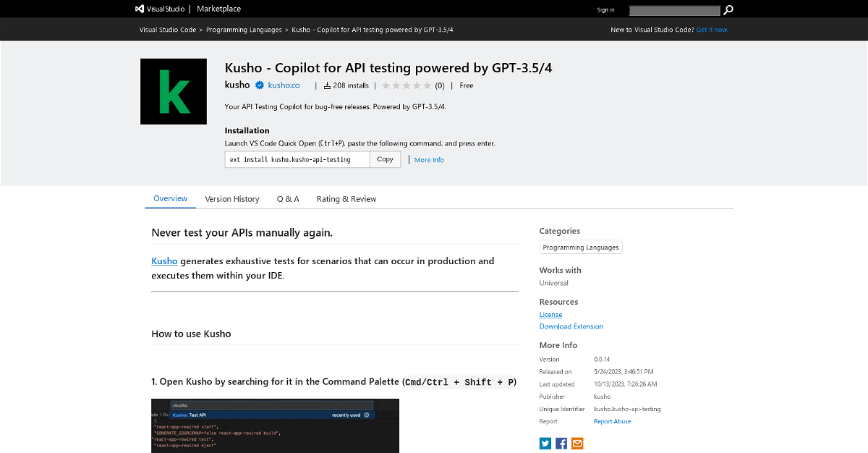868x453 pixels.
Task: Share the extension via email icon
Action: tap(577, 443)
